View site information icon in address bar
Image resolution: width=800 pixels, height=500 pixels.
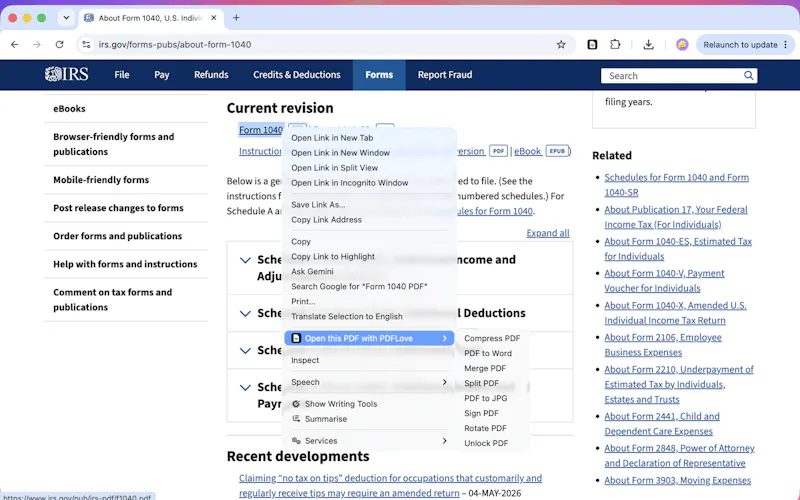coord(86,44)
